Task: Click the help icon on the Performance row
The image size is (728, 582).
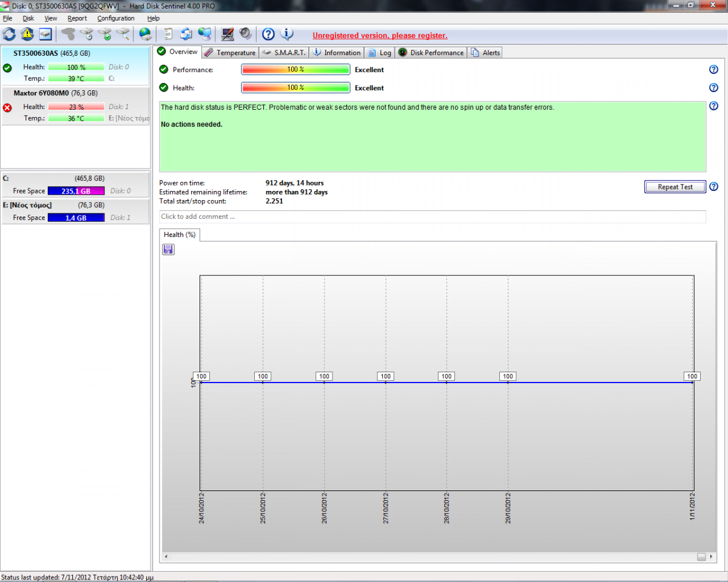Action: (x=713, y=70)
